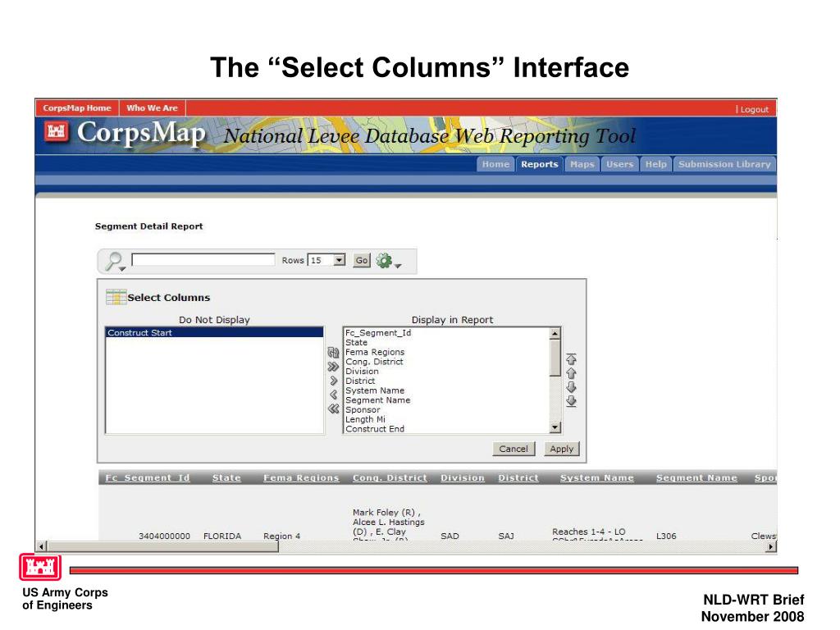
Task: Click the horizontal scrollbar right arrow
Action: pyautogui.click(x=771, y=546)
